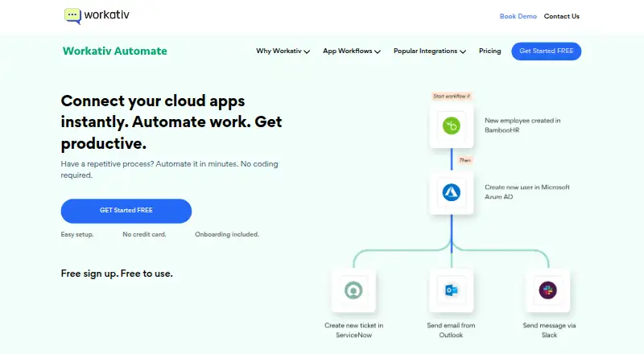Open the Contact Us link
Viewport: 644px width, 354px height.
pos(561,16)
